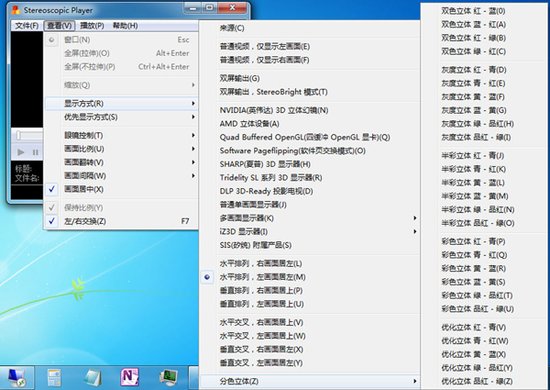The image size is (550, 390).
Task: Select 彩色立体 黄 - 蓝(R)
Action: tap(484, 269)
